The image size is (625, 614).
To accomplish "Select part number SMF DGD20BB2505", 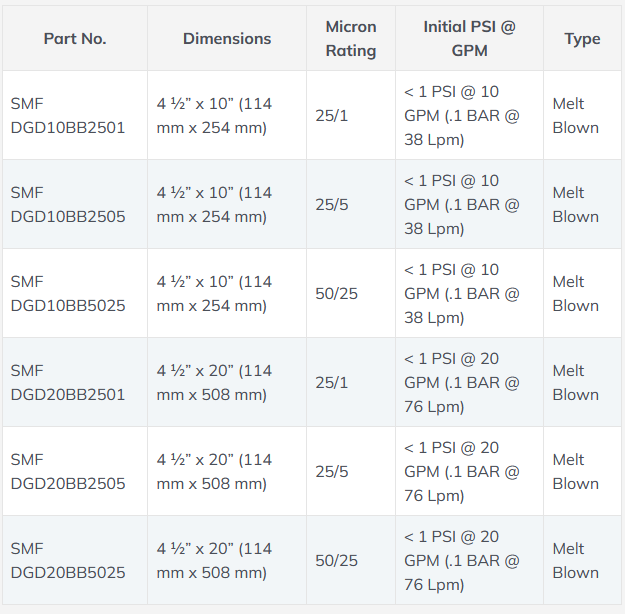I will point(68,471).
